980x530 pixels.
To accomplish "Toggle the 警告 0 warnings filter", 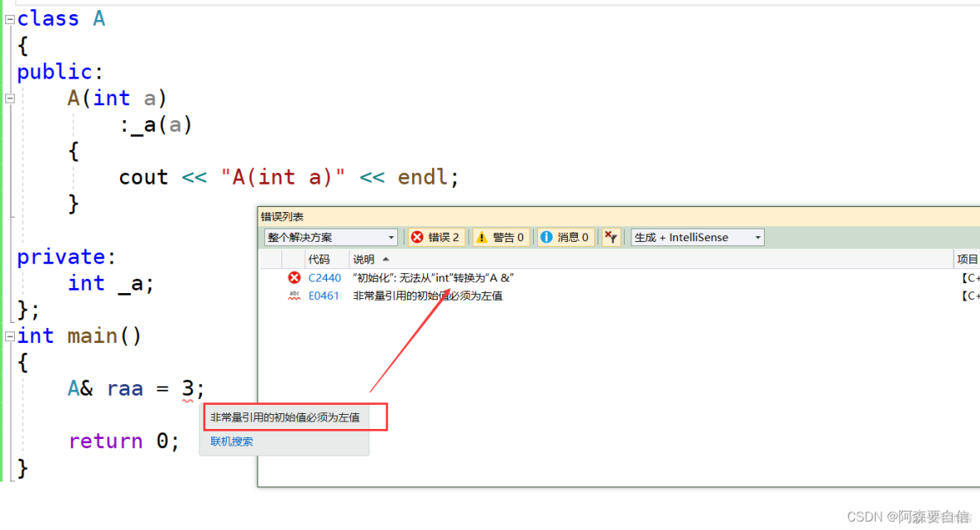I will click(501, 238).
